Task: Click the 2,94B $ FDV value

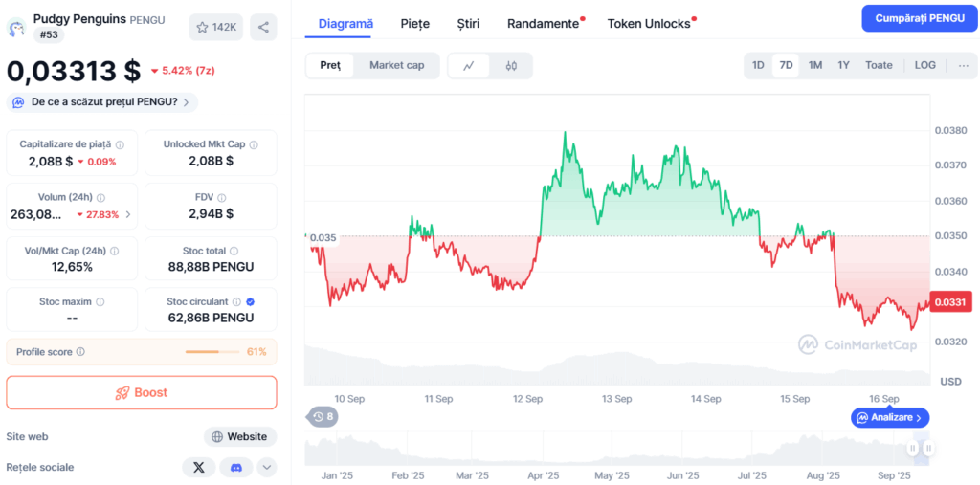Action: pyautogui.click(x=211, y=213)
